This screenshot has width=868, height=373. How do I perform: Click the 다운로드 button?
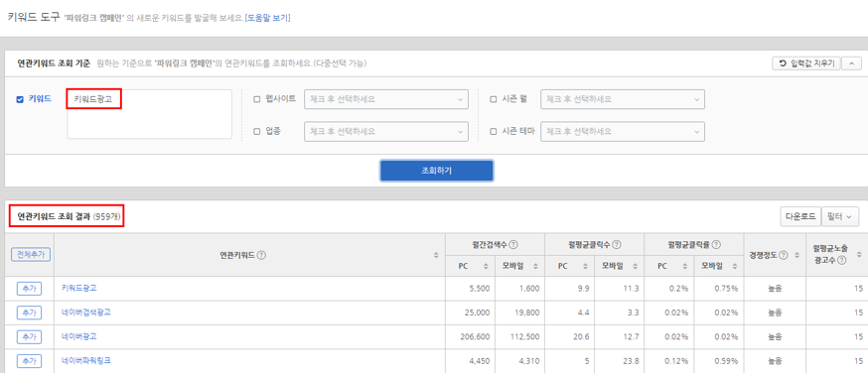800,217
